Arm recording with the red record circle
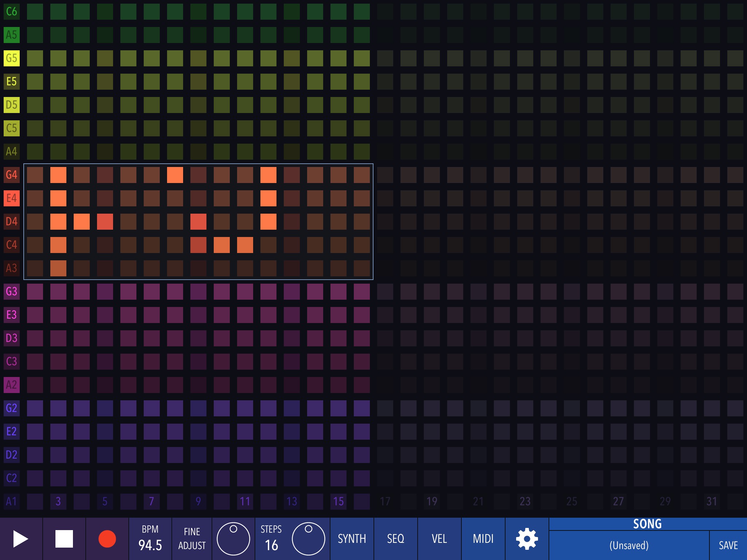Image resolution: width=747 pixels, height=560 pixels. point(107,539)
